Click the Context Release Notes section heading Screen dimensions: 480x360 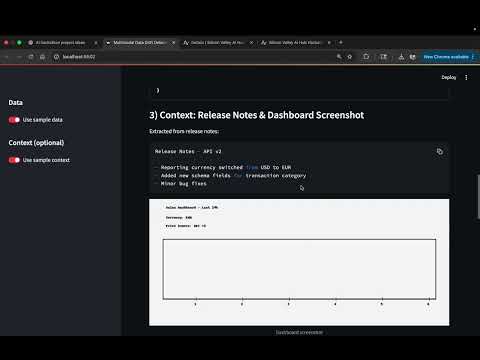click(257, 115)
